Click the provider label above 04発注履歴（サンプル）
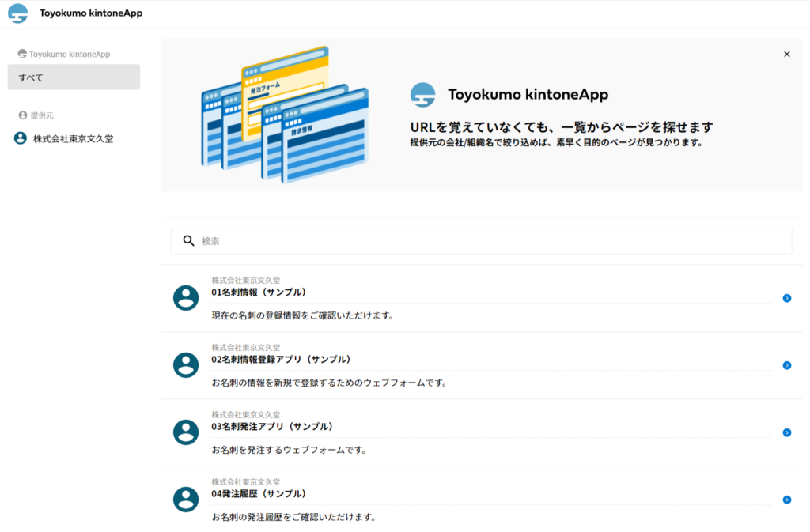Screen dimensions: 810x532 [246, 481]
